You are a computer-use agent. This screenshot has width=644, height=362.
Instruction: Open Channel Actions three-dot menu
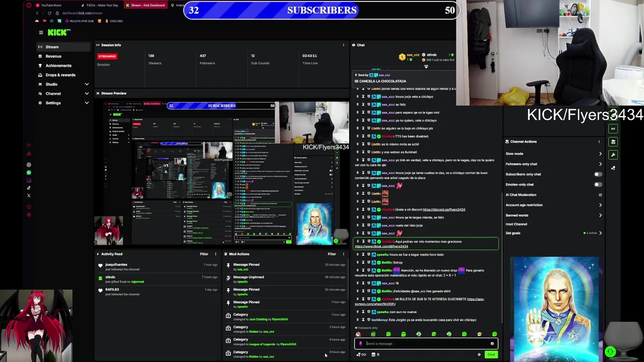[x=599, y=142]
